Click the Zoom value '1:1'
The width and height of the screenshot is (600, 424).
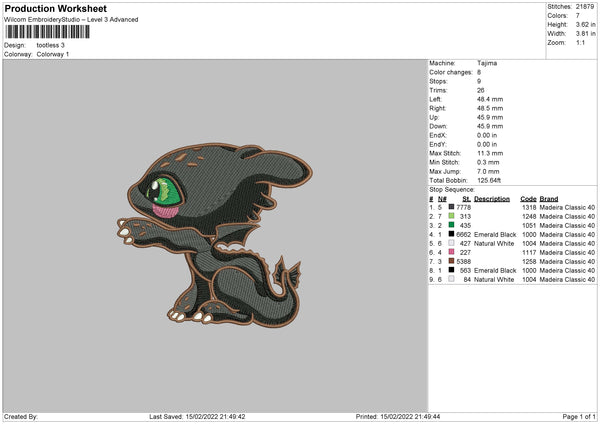coord(580,42)
